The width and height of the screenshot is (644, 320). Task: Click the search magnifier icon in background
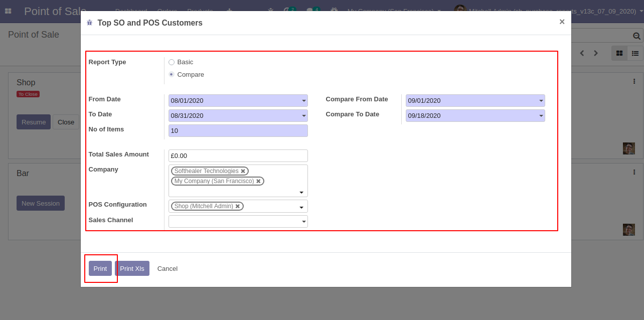tap(636, 36)
